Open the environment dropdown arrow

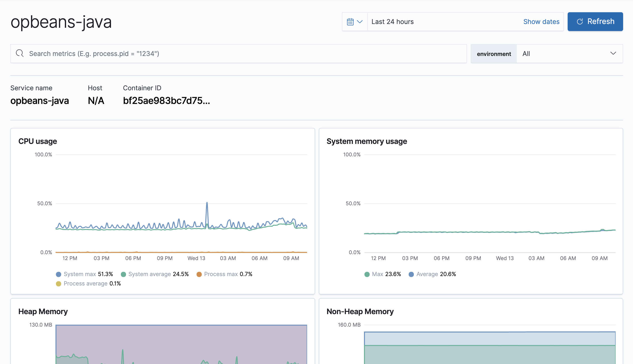613,53
